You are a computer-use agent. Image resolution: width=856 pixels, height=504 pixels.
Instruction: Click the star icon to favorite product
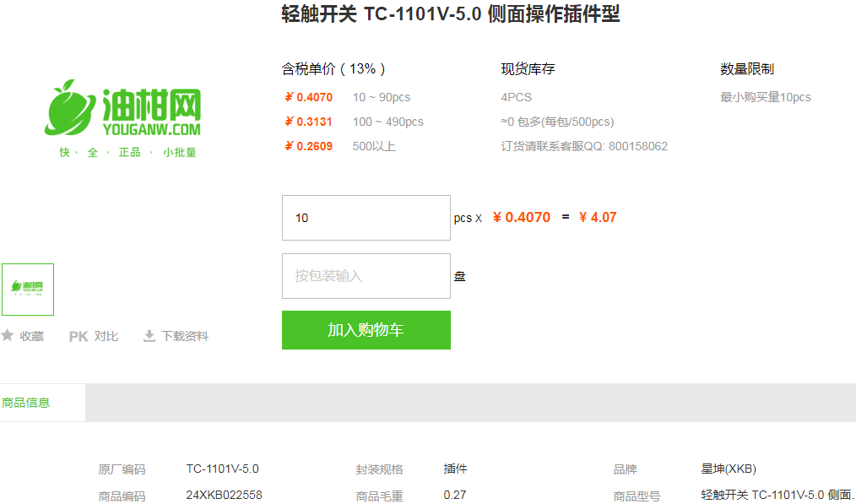(8, 335)
